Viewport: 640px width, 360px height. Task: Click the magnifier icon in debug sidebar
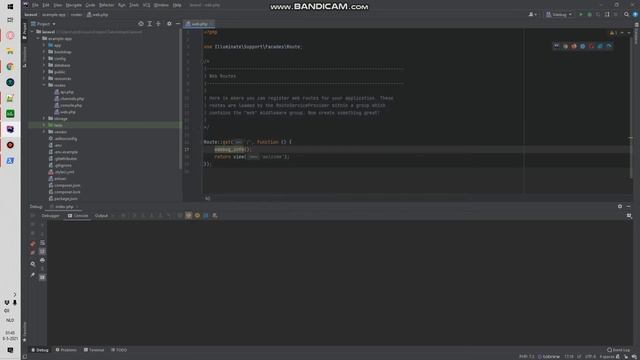coord(33,264)
